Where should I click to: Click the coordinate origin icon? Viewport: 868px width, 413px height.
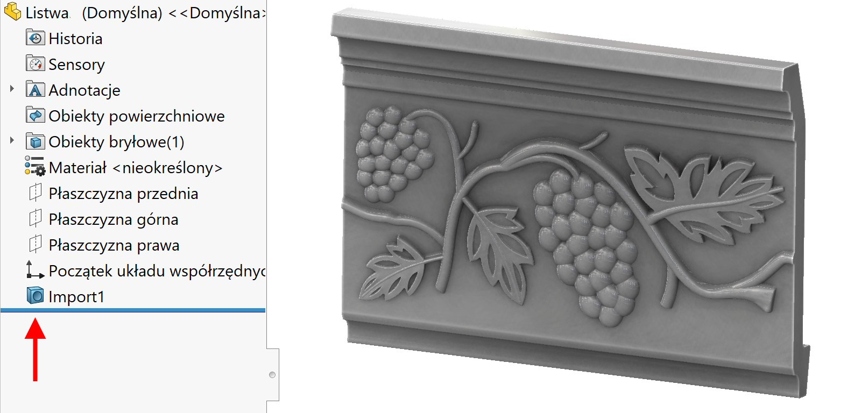(35, 270)
